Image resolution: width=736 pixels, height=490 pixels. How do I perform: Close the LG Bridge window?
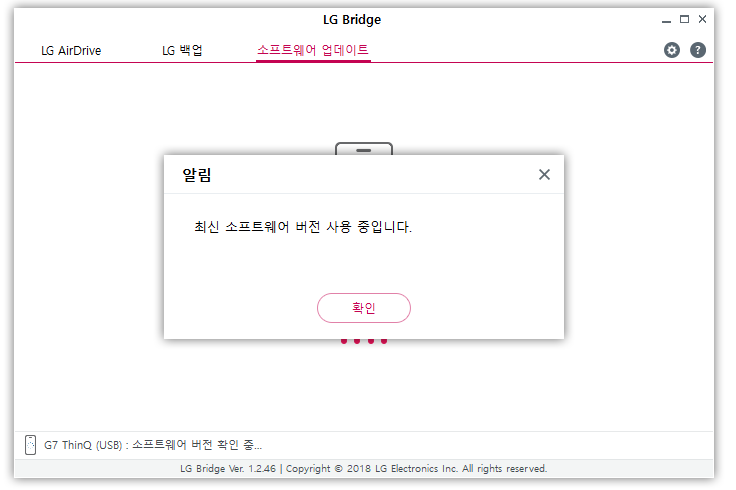click(702, 19)
